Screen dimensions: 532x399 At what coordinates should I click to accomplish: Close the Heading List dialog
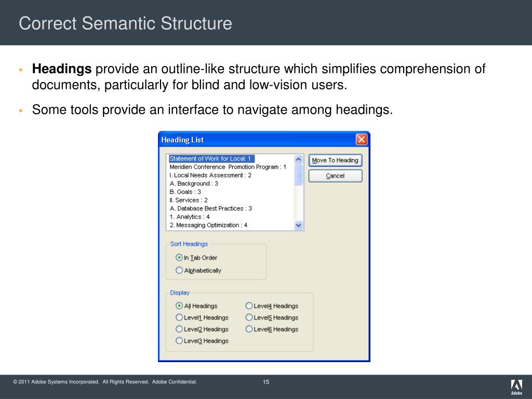pos(361,140)
